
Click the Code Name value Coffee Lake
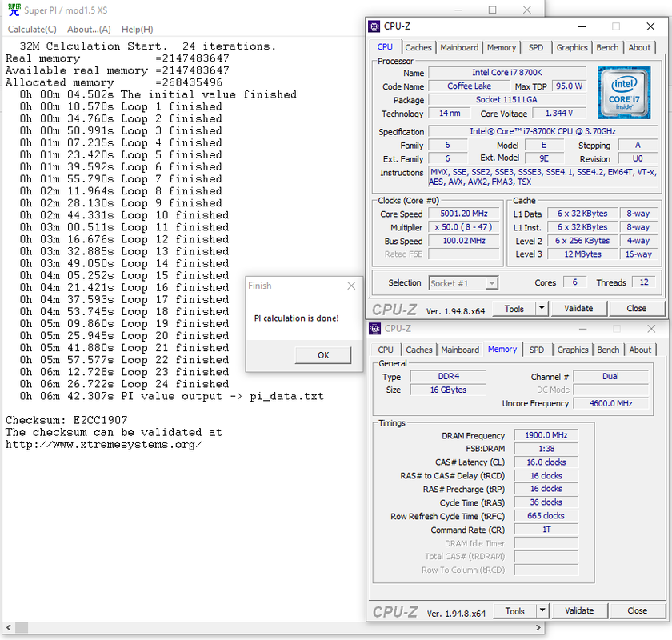tap(470, 86)
